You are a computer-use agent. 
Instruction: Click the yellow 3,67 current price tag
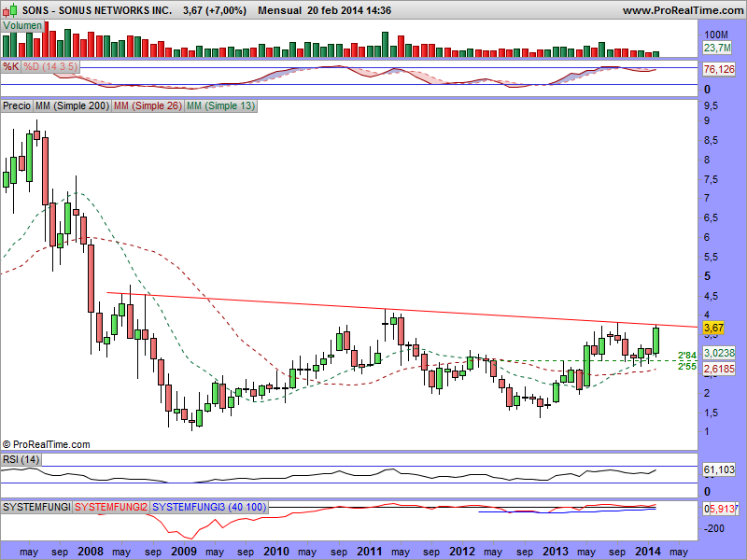pyautogui.click(x=713, y=328)
